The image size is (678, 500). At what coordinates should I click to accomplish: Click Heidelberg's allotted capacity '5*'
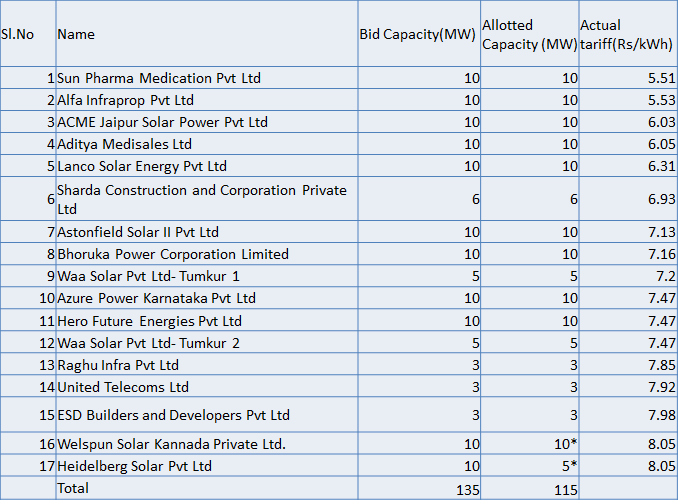tap(570, 466)
